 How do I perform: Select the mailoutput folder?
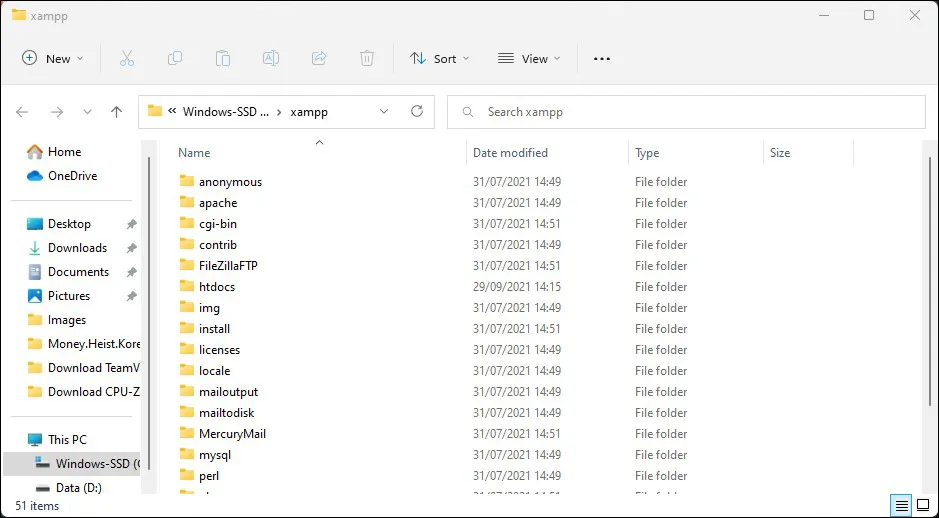pos(228,392)
